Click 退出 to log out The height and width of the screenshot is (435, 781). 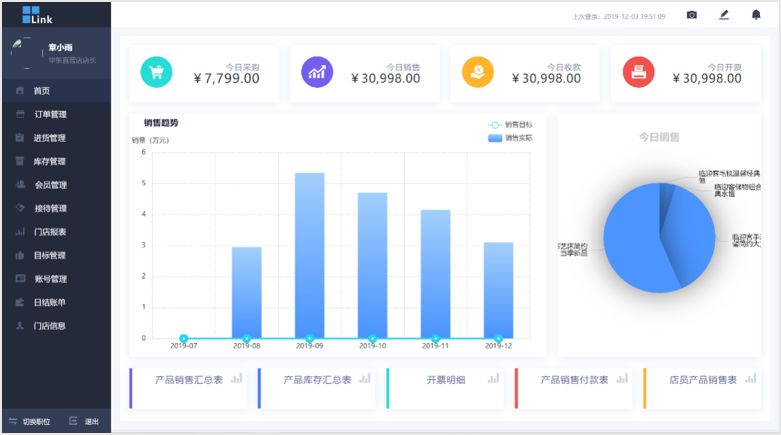[85, 421]
